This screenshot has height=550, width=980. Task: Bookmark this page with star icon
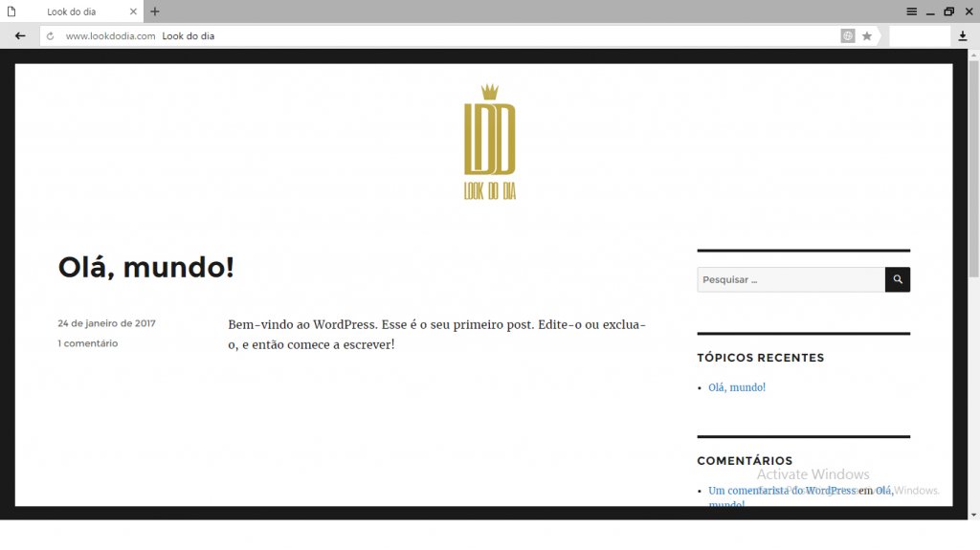coord(867,36)
